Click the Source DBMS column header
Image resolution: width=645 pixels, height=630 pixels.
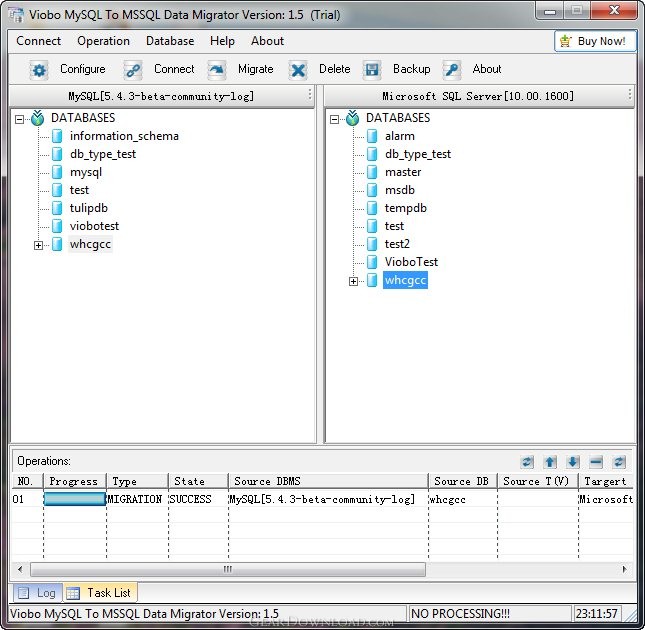tap(328, 481)
